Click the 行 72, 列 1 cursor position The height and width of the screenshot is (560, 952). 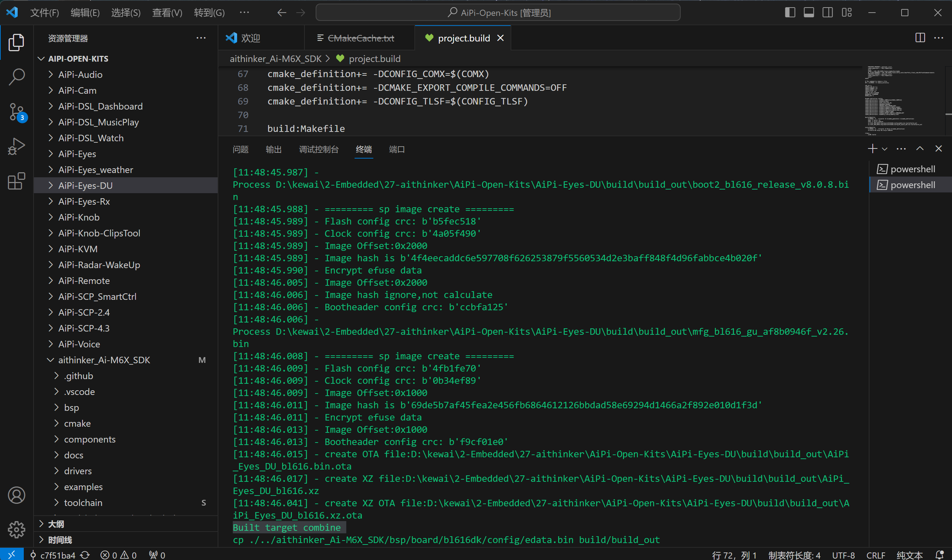[x=734, y=555]
